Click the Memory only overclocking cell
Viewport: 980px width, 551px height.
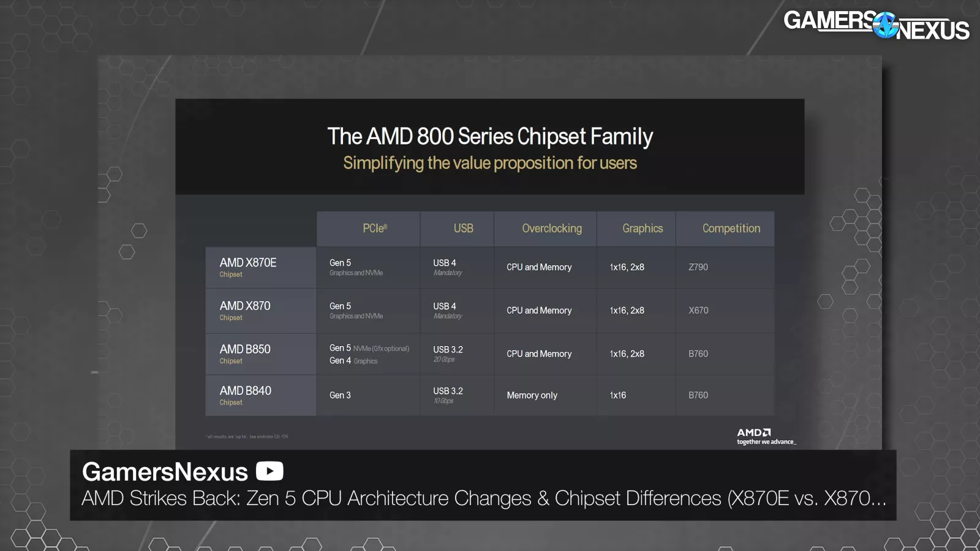click(x=532, y=395)
